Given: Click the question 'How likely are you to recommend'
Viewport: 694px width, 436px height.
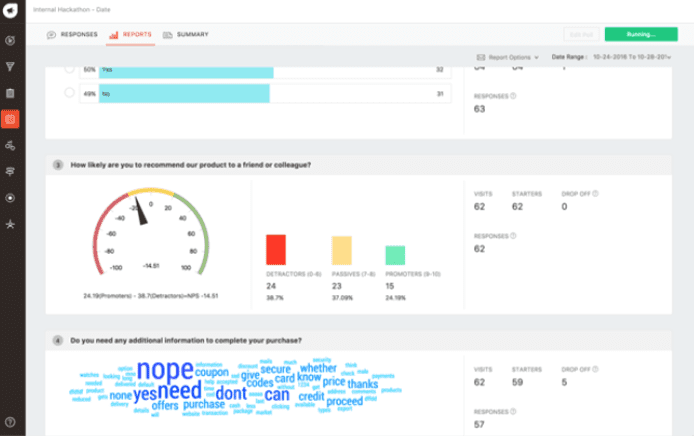Looking at the screenshot, I should pos(191,165).
